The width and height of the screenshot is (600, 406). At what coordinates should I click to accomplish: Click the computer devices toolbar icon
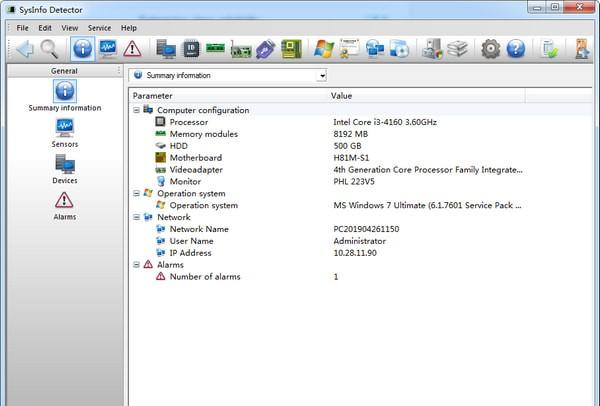point(166,49)
